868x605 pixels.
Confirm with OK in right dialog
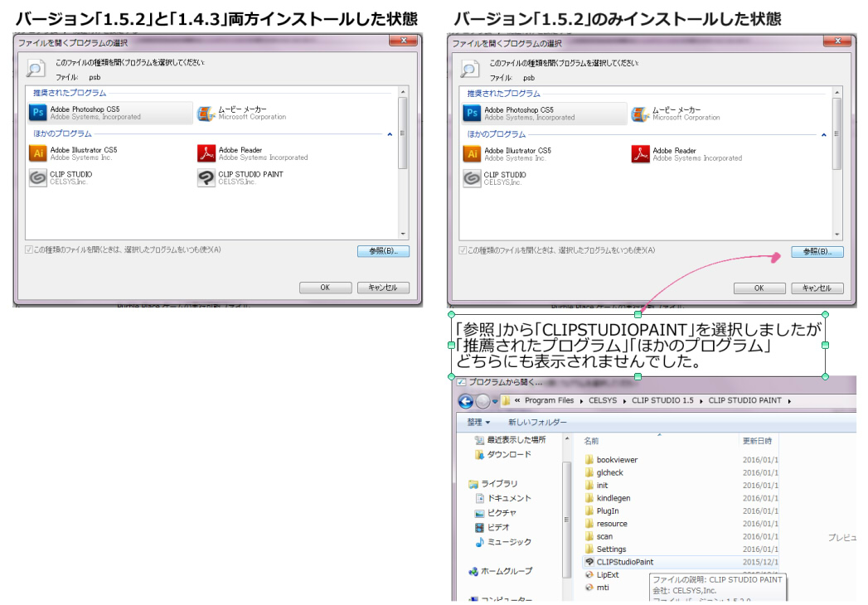pos(759,288)
